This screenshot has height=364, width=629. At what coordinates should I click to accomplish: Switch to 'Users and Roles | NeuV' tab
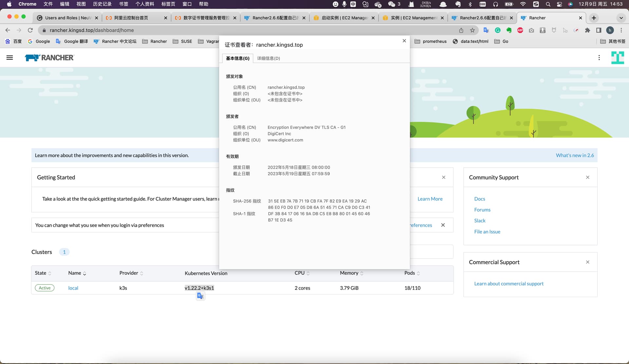pos(68,18)
